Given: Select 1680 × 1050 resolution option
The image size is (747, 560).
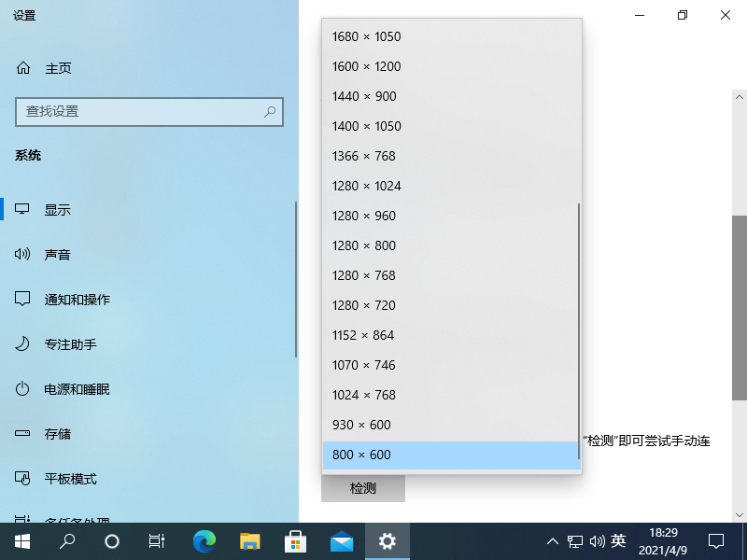Looking at the screenshot, I should click(366, 36).
